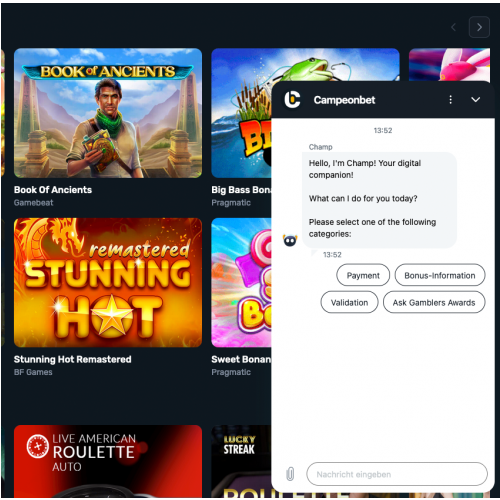
Task: Click the paperclip attachment icon
Action: (290, 474)
